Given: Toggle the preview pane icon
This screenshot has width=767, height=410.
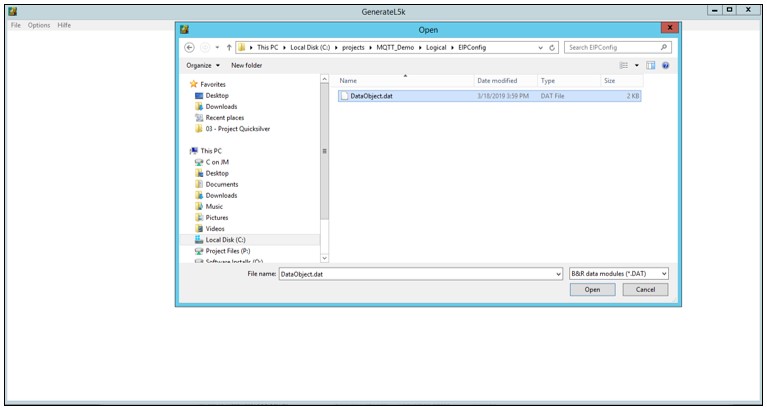Looking at the screenshot, I should click(650, 65).
